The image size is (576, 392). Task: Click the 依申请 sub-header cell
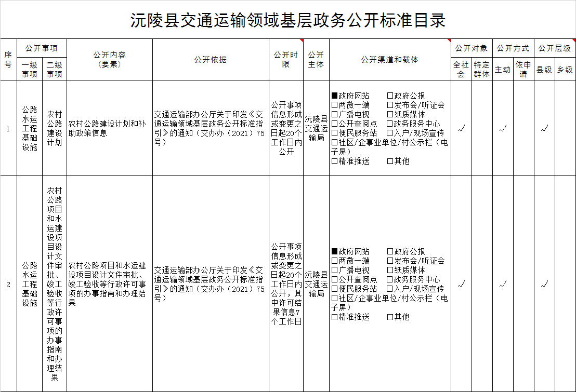click(x=523, y=69)
